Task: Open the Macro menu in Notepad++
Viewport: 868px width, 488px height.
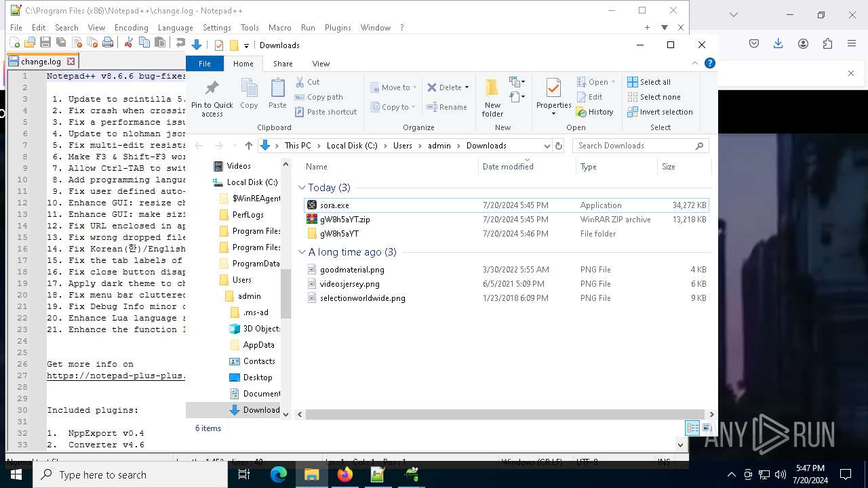Action: pos(279,28)
